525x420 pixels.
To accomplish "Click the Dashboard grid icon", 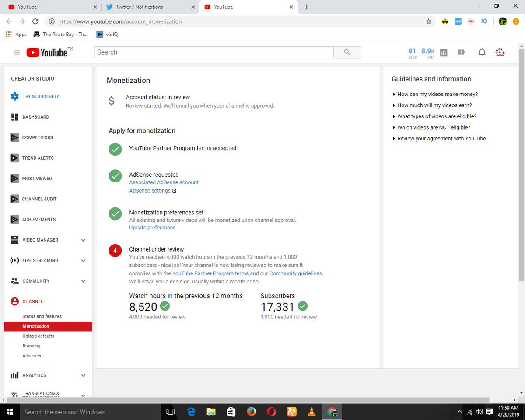I will [15, 117].
